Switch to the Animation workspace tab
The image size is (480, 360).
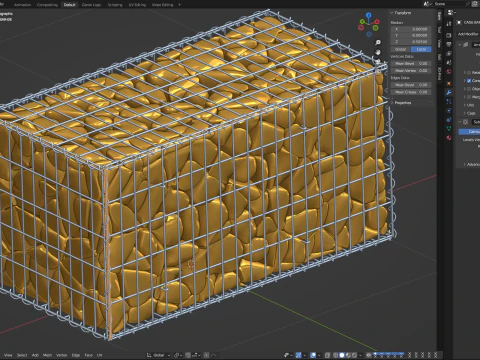[x=22, y=5]
